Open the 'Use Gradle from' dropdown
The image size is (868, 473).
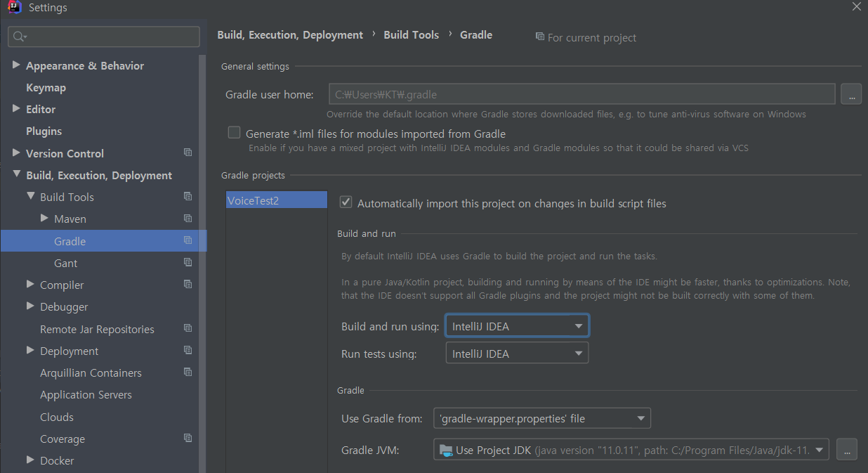click(x=542, y=418)
